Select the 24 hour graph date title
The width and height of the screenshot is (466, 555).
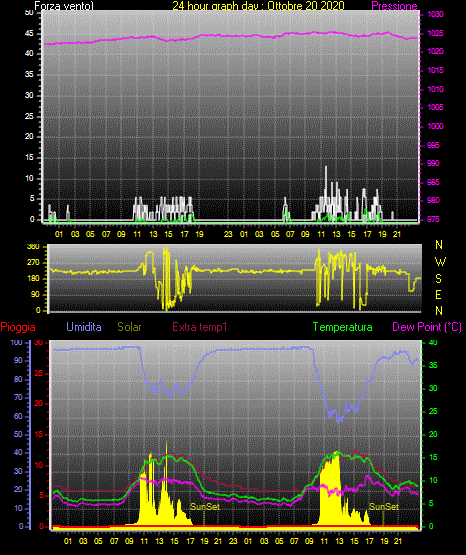[258, 6]
